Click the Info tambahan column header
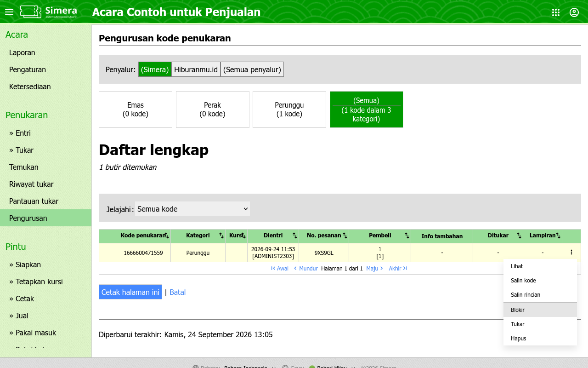 (x=442, y=236)
